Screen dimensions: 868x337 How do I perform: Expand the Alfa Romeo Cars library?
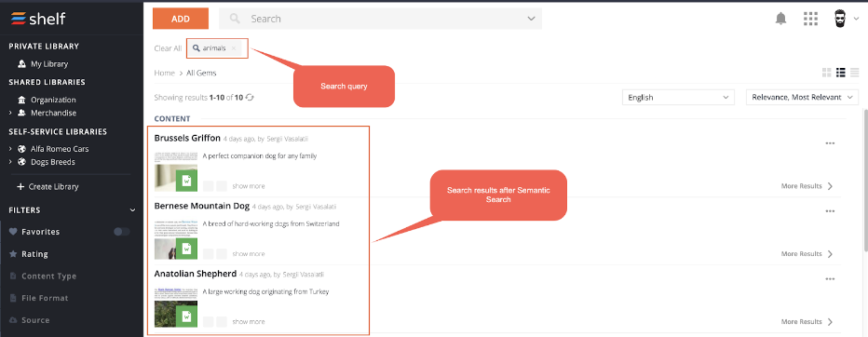click(10, 149)
